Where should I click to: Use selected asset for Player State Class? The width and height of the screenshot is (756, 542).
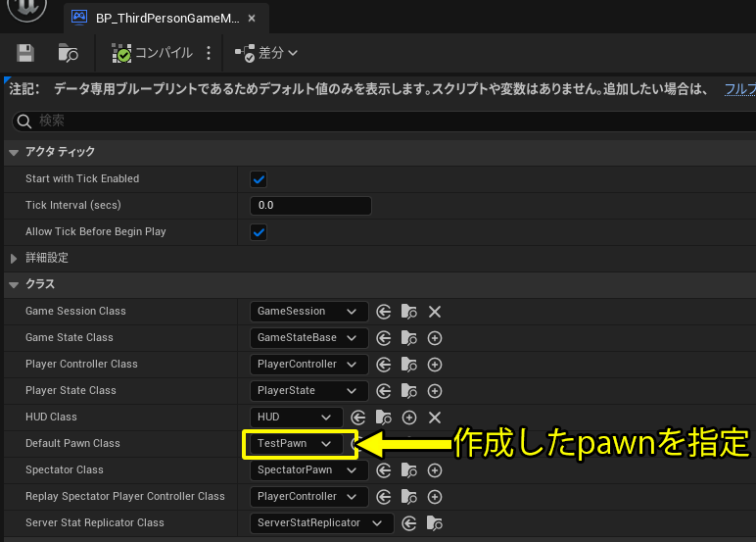(x=384, y=391)
